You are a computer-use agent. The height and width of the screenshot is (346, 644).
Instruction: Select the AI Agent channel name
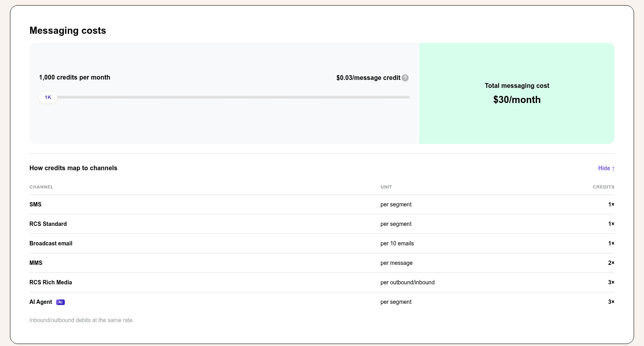click(x=41, y=302)
